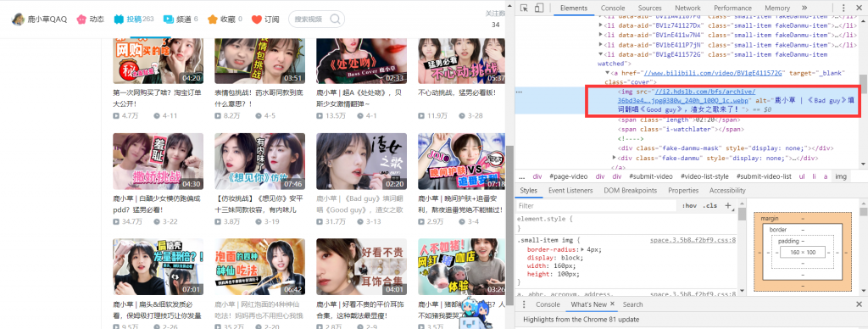Select #page-video in the breadcrumb

coord(569,176)
